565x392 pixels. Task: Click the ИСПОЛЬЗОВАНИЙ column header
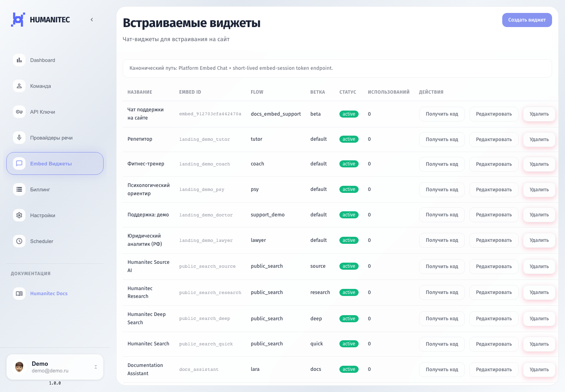point(388,92)
